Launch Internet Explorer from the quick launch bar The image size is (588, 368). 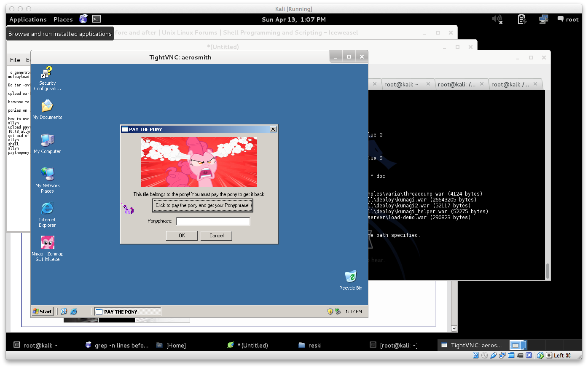pyautogui.click(x=74, y=312)
